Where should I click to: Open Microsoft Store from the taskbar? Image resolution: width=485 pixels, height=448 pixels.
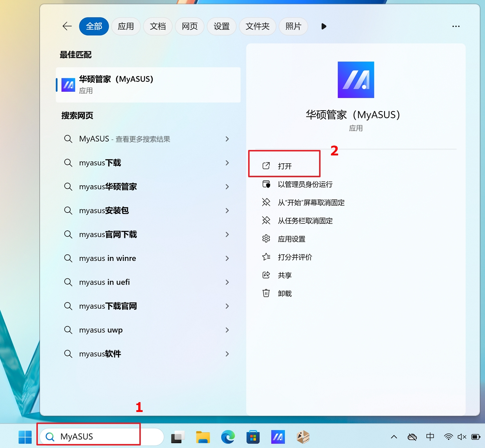pos(253,437)
